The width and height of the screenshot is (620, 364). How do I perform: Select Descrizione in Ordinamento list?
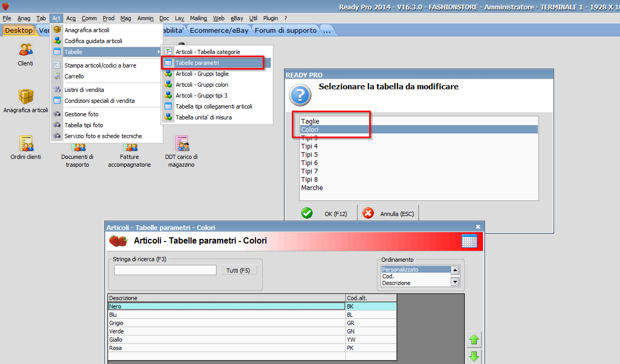click(416, 283)
